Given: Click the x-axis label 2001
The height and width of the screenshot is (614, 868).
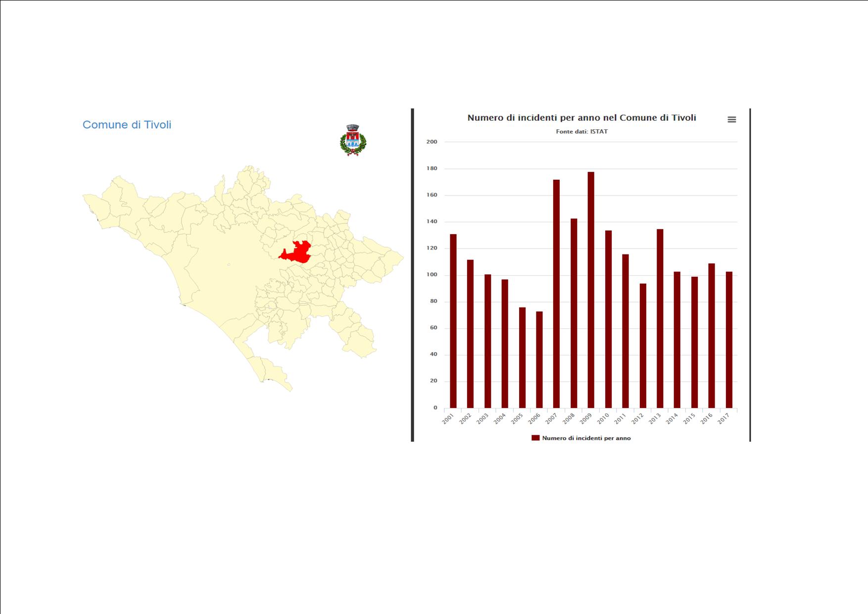Looking at the screenshot, I should pos(448,419).
